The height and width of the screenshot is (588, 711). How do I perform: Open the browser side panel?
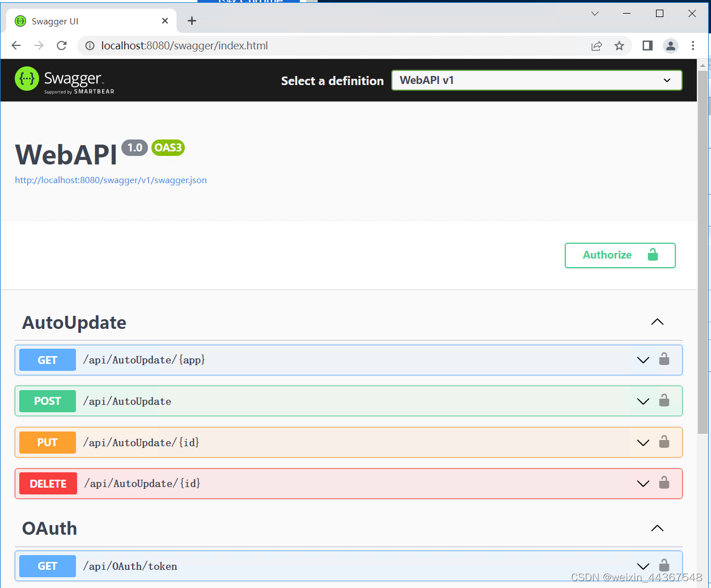[x=647, y=45]
